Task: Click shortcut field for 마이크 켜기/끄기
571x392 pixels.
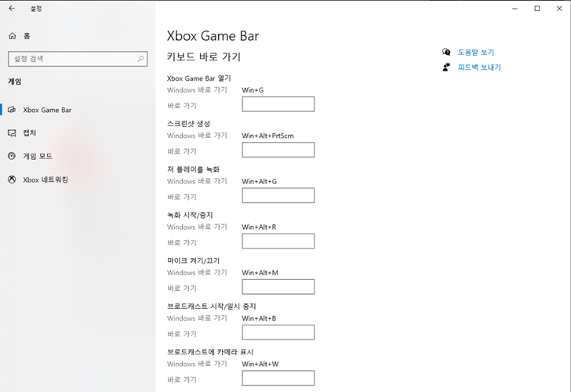Action: (x=278, y=287)
